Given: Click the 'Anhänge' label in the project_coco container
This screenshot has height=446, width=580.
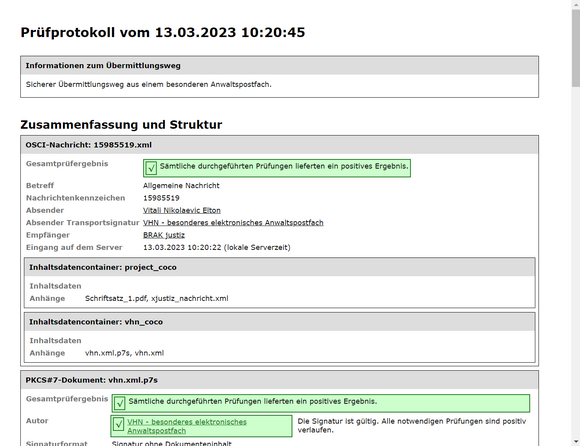Looking at the screenshot, I should pos(47,298).
